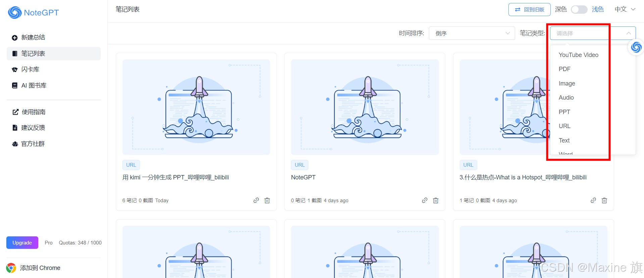Image resolution: width=644 pixels, height=278 pixels.
Task: Click the NoteGPT note title
Action: (x=303, y=177)
